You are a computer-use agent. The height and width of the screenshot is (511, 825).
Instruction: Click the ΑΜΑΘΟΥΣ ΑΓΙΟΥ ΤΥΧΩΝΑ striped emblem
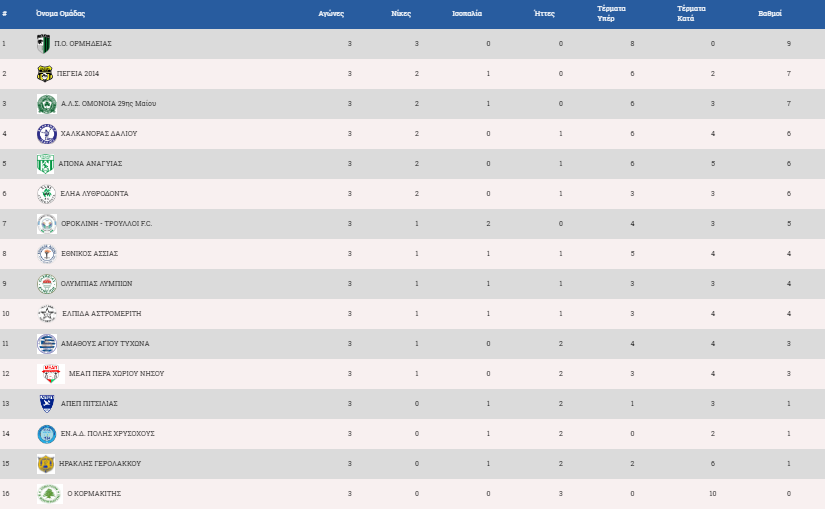point(47,344)
